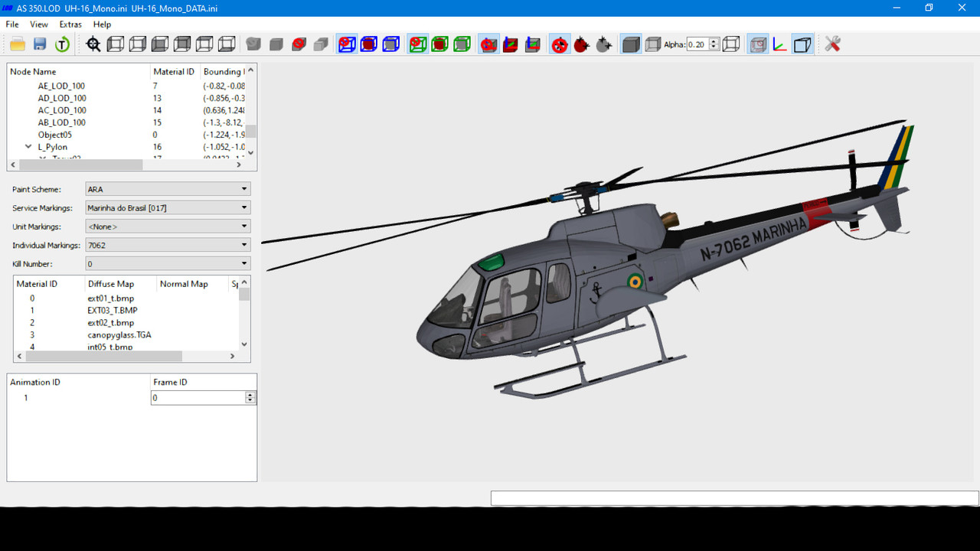Open the View menu
980x551 pixels.
[39, 24]
